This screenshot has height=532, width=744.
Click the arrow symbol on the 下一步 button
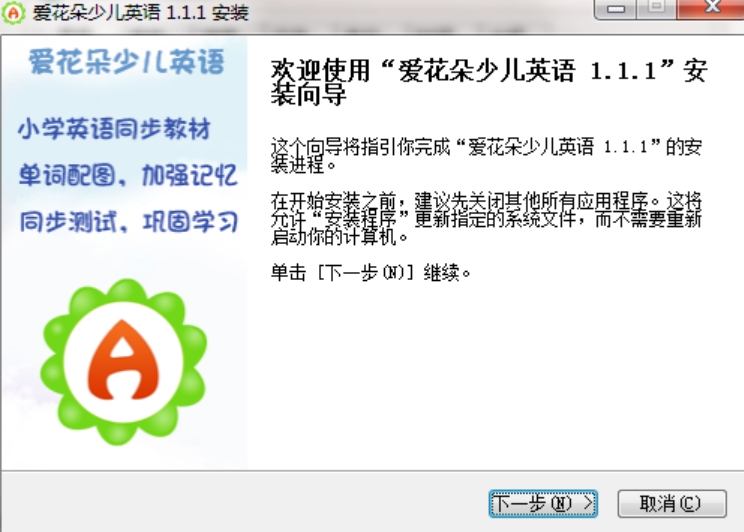click(x=588, y=503)
